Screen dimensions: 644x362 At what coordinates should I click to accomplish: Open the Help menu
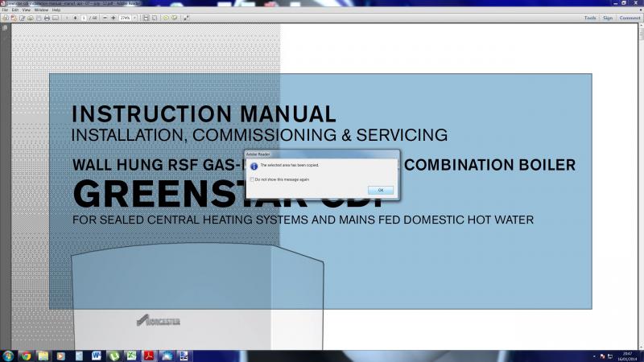[56, 10]
